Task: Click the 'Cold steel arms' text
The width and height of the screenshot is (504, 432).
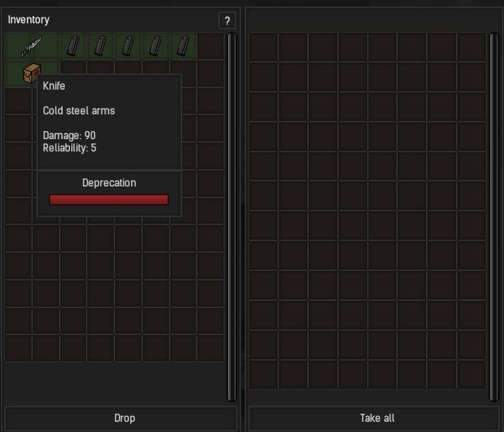Action: (x=79, y=111)
